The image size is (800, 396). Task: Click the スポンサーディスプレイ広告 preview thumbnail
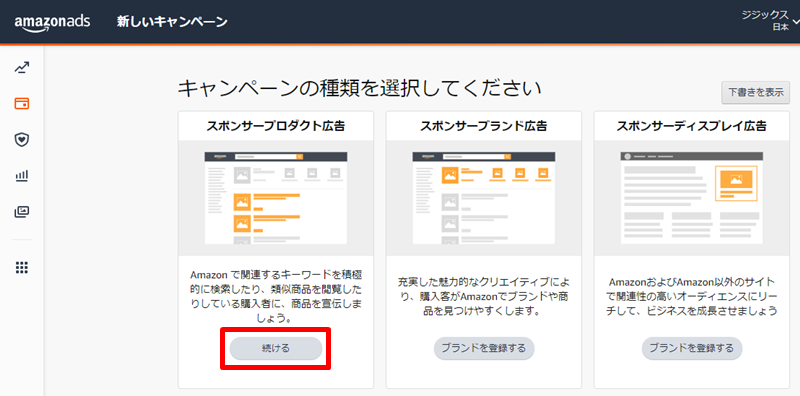point(692,198)
